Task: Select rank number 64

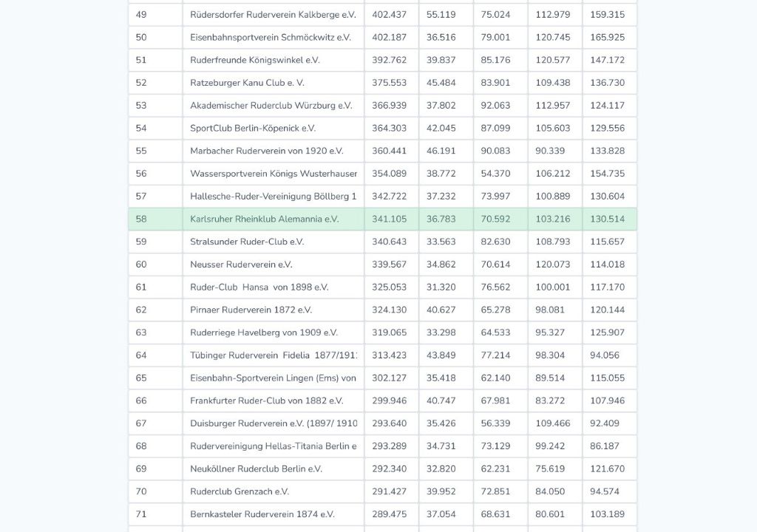Action: click(x=141, y=355)
